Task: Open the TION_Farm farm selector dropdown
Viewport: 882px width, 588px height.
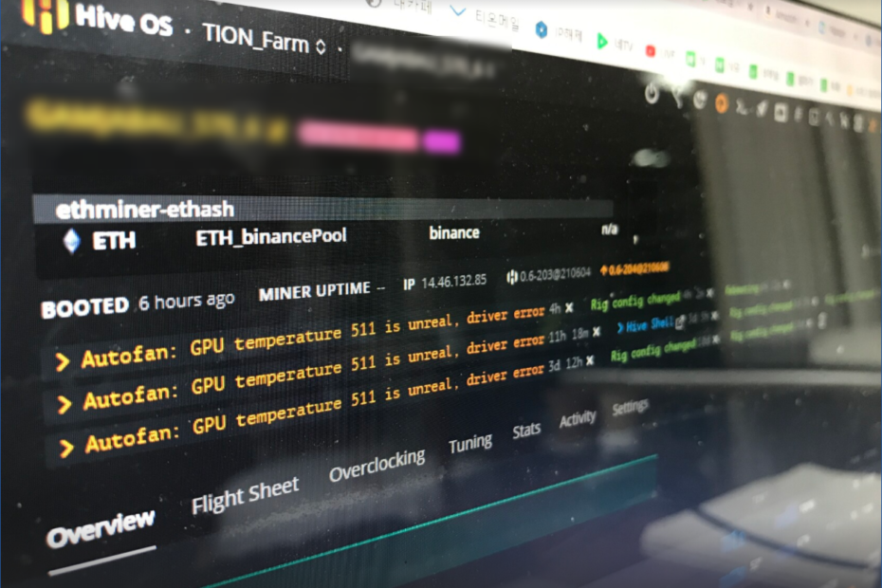Action: 264,40
